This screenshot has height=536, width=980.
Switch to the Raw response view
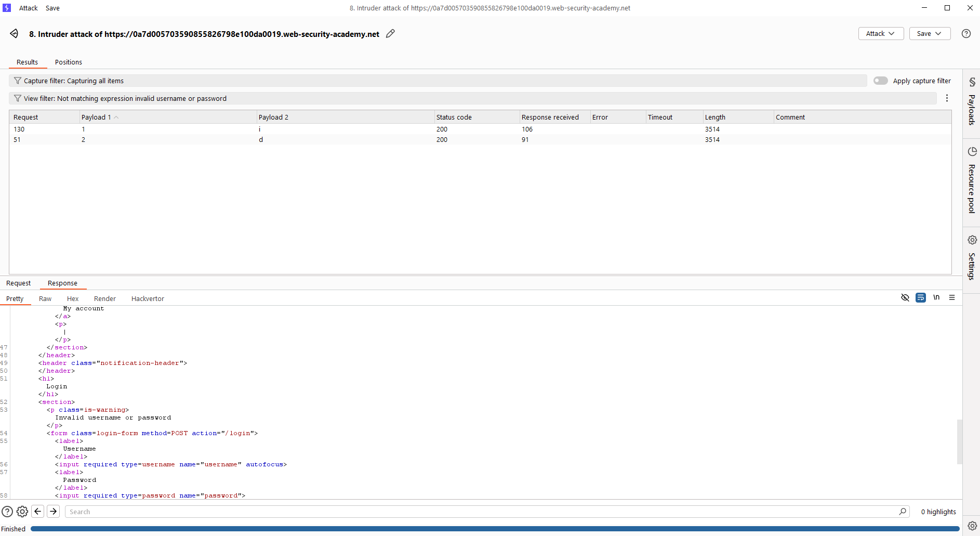[x=45, y=299]
